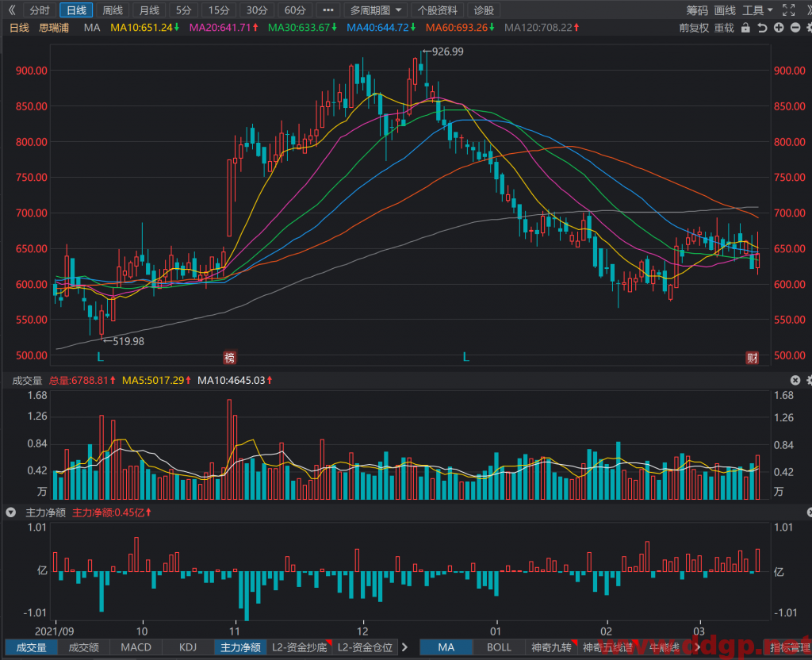Open the L2-资金抄底 indicator tab
Viewport: 812px width, 660px height.
300,647
